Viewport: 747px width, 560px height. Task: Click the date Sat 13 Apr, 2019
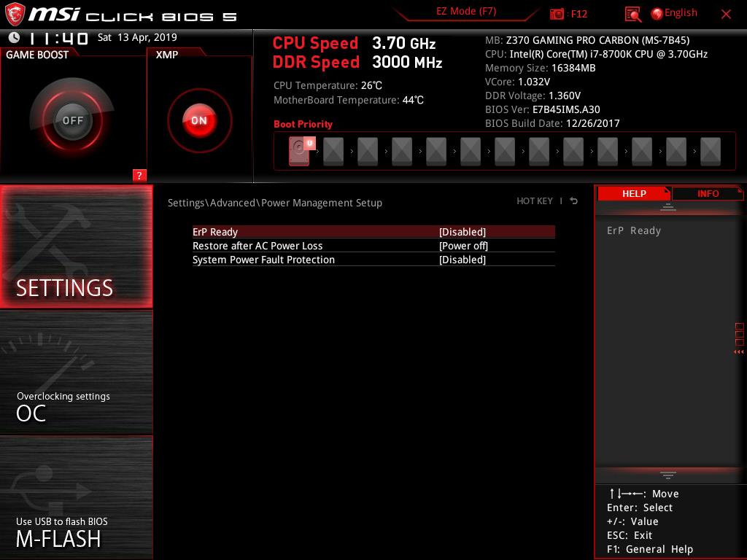tap(137, 37)
